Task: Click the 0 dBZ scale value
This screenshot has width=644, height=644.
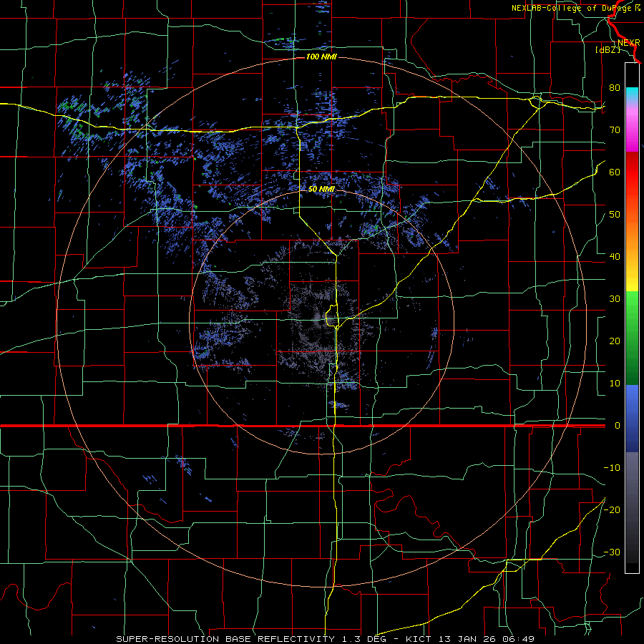Action: coord(617,426)
